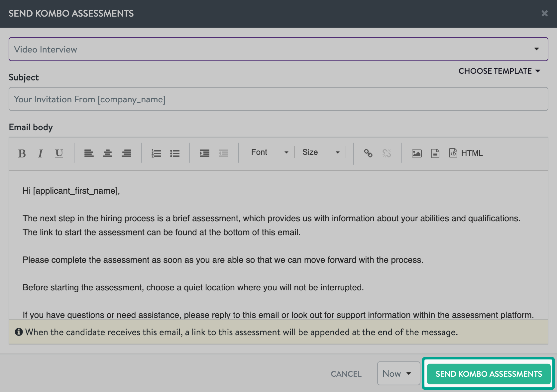This screenshot has height=392, width=557.
Task: Expand the Video Interview assessment dropdown
Action: click(278, 49)
